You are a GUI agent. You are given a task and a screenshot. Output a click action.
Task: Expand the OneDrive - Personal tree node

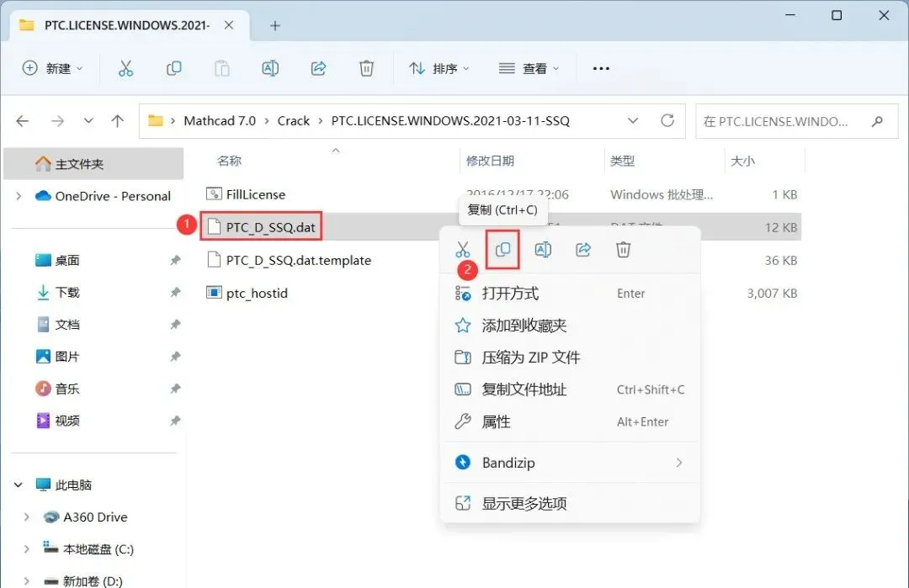19,196
